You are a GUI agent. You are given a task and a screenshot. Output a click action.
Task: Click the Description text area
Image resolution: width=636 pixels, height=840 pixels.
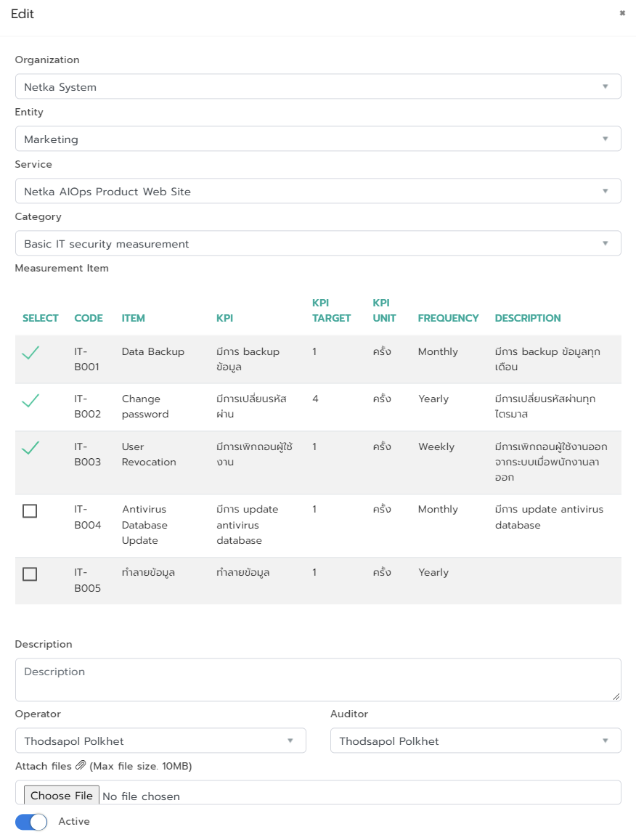point(318,679)
